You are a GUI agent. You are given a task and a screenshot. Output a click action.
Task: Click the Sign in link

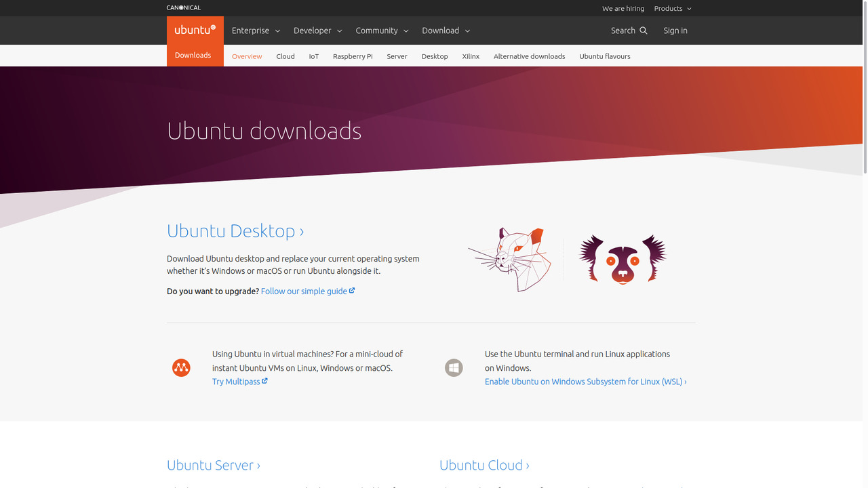[675, 30]
